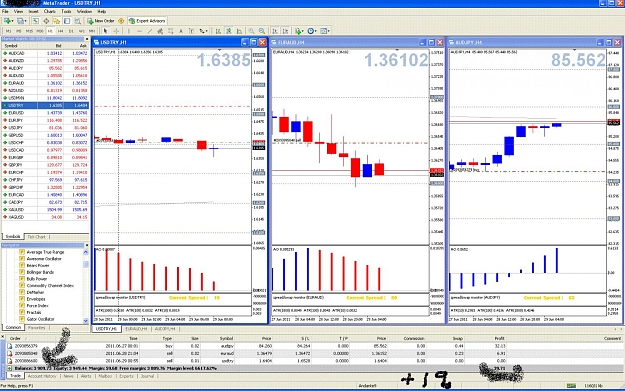Open the Journal tab in Terminal
Screen dimensions: 625x391
147,376
